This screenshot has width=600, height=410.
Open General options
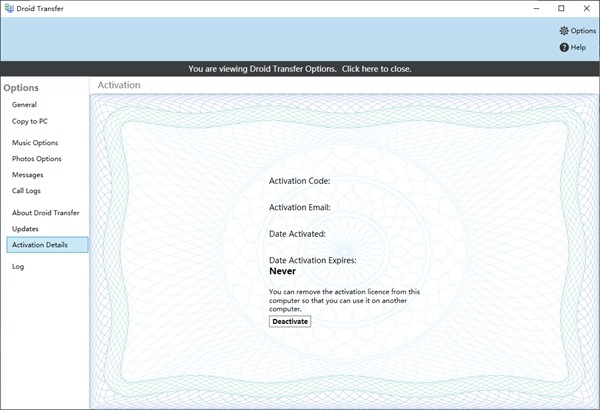click(24, 105)
